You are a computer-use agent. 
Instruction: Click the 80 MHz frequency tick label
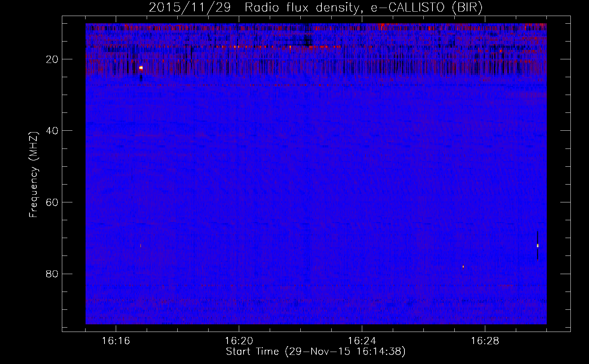52,274
